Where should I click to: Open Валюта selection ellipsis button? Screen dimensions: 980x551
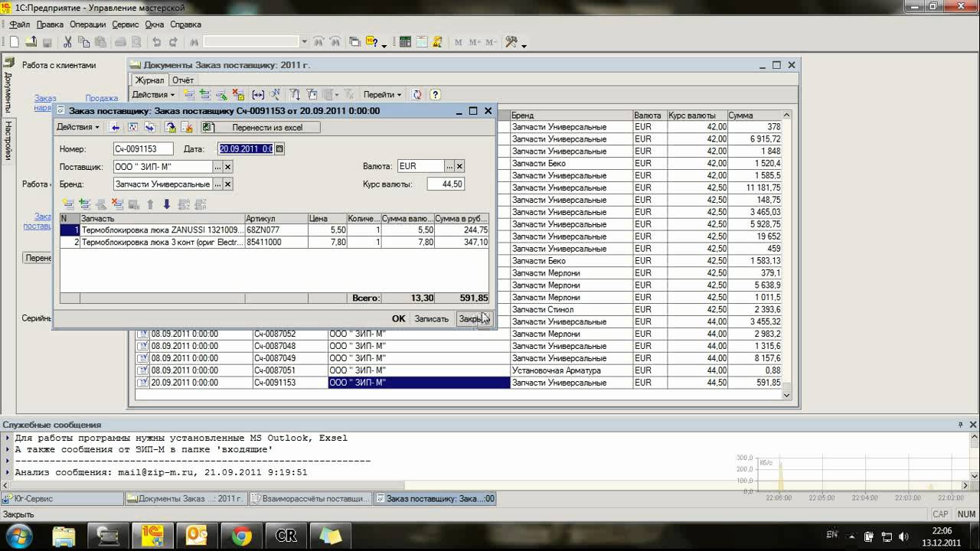(449, 166)
